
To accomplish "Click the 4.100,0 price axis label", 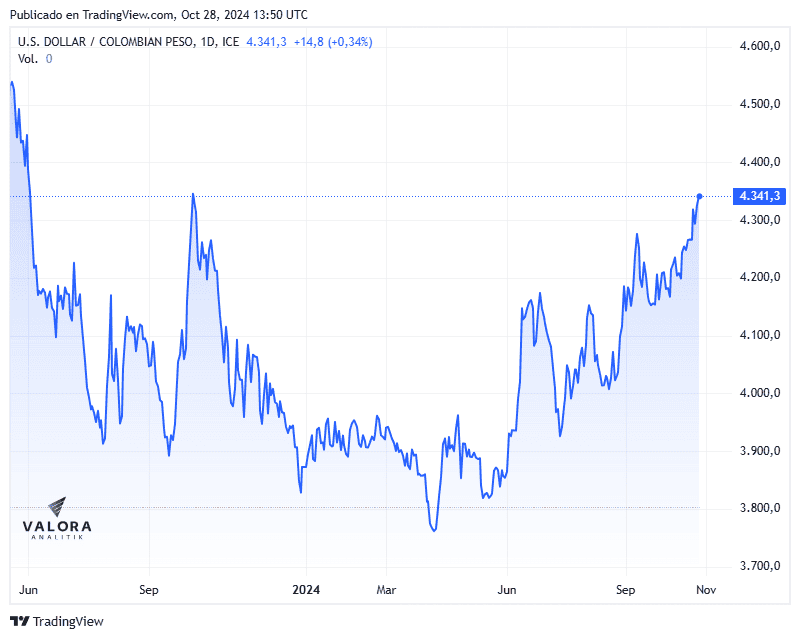I will click(760, 335).
